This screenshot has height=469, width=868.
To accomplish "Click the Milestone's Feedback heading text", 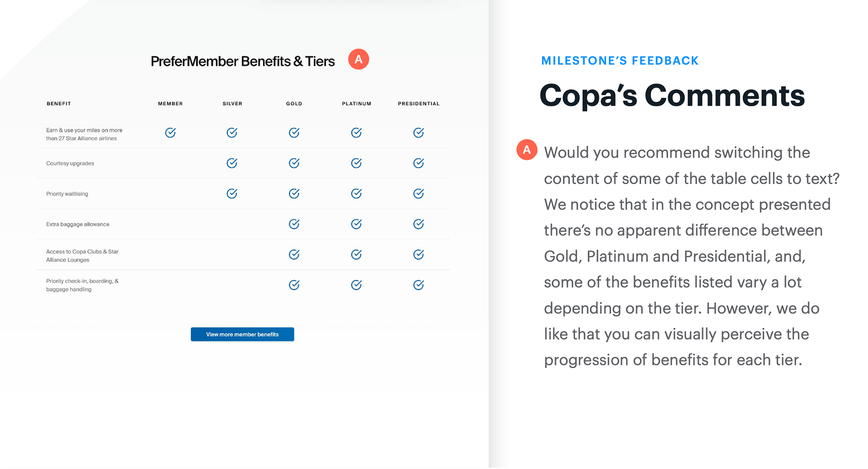I will 620,61.
